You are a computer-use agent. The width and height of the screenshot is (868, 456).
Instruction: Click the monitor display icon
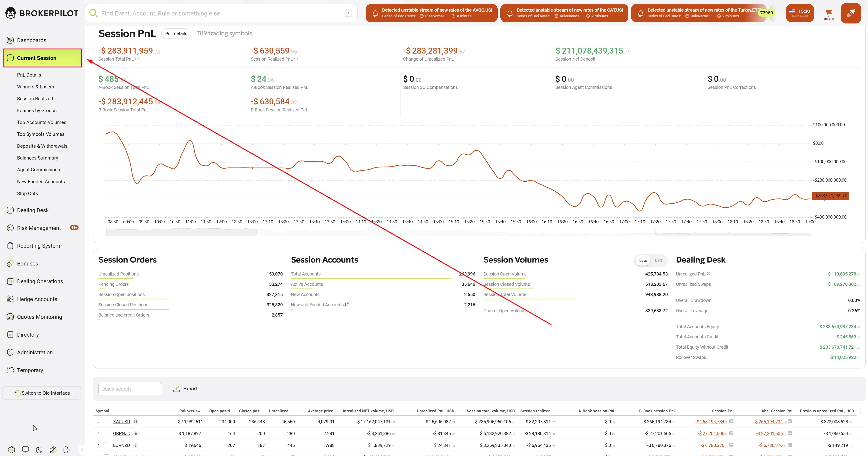25,450
